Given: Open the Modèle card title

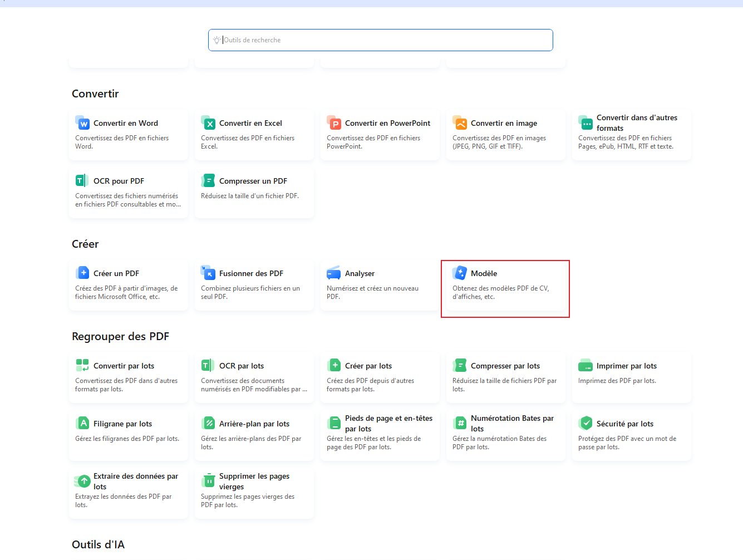Looking at the screenshot, I should [484, 273].
